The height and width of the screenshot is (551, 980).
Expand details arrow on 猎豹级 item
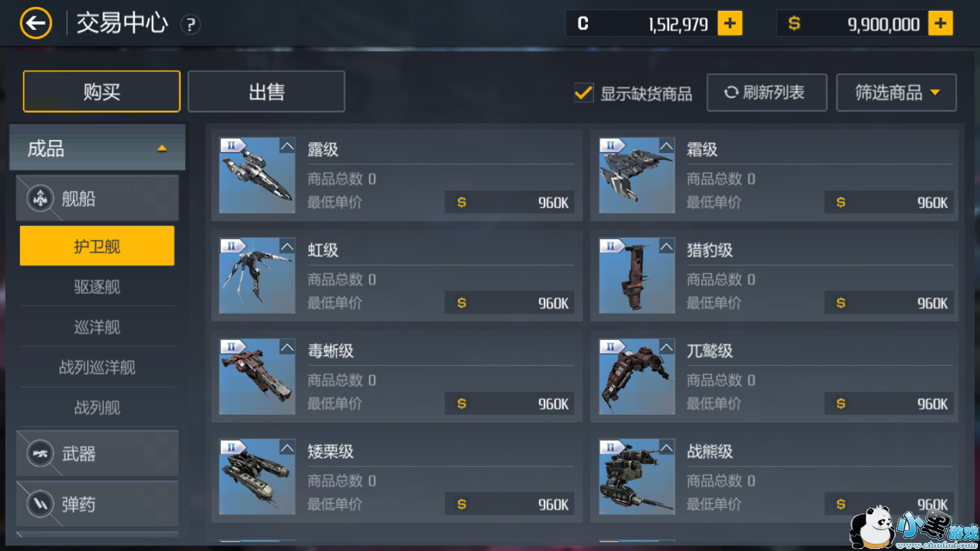pos(666,246)
